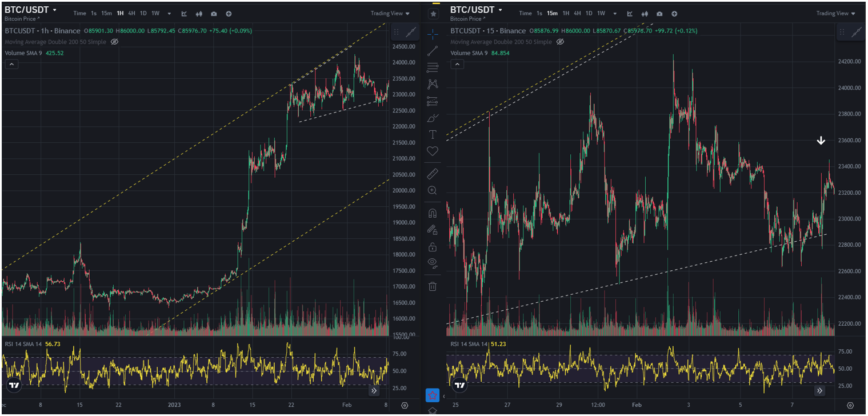Collapse drawing toolbar with side arrow
Image resolution: width=868 pixels, height=416 pixels.
click(444, 396)
